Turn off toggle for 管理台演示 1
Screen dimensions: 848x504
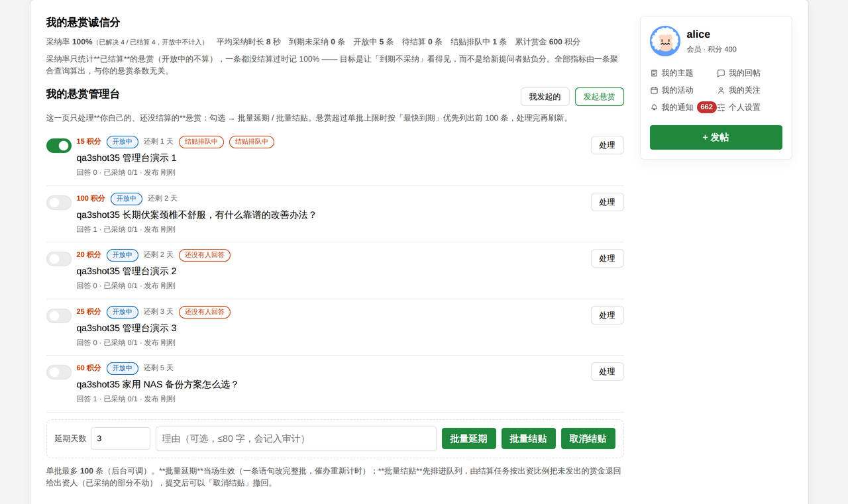[59, 146]
